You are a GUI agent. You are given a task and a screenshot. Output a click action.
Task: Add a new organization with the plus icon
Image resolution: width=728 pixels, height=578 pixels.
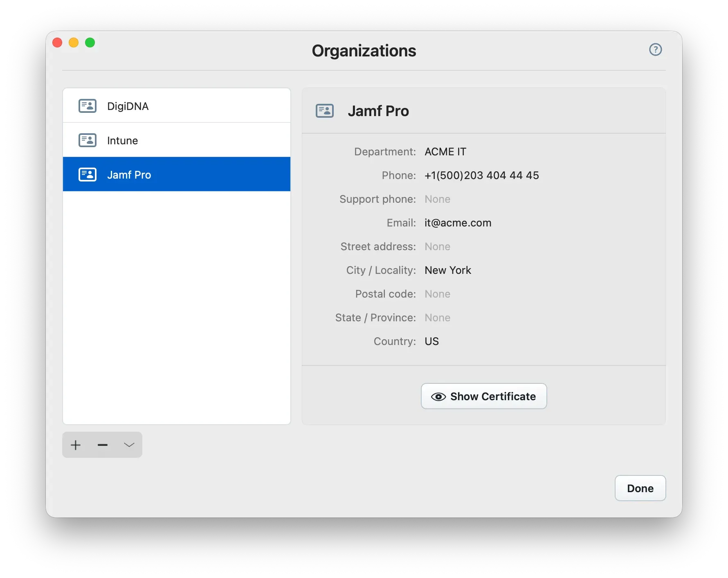(x=75, y=445)
